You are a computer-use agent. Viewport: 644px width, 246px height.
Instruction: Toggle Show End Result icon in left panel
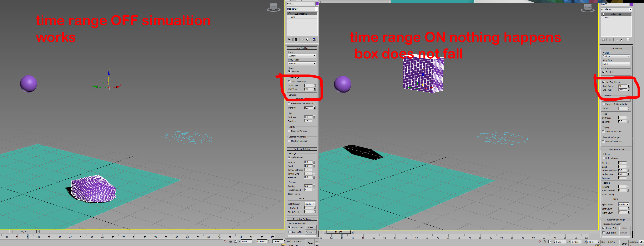(x=296, y=39)
